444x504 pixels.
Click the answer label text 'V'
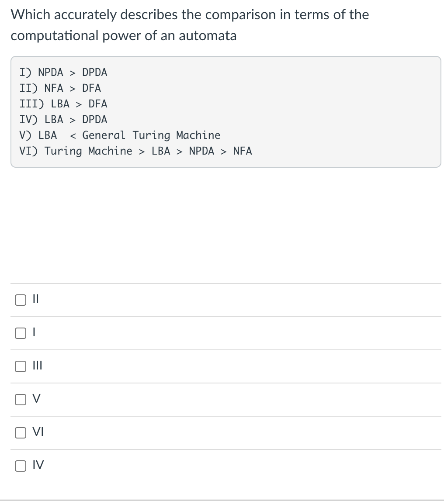click(37, 400)
